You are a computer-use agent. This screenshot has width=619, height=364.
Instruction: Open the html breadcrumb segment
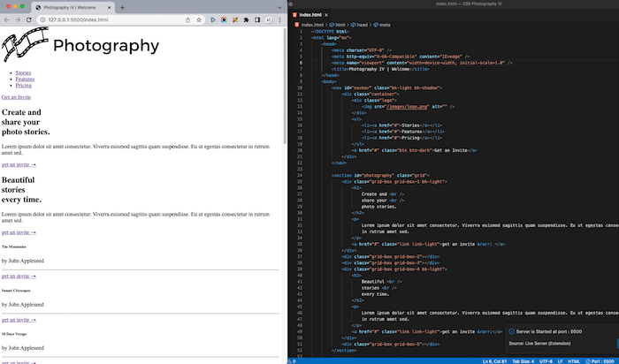[337, 25]
